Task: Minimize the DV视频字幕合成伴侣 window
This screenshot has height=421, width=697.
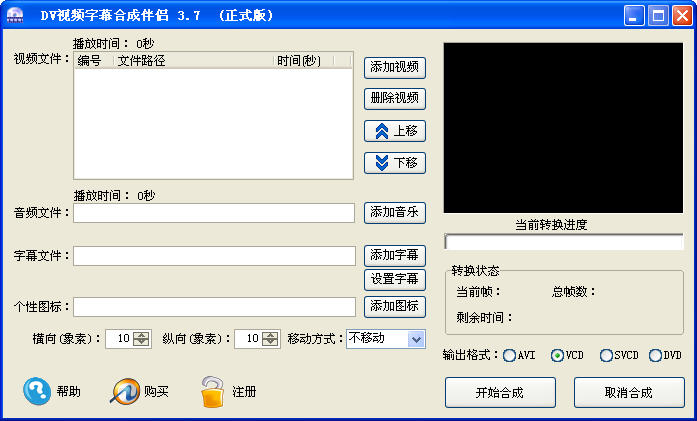Action: click(x=634, y=16)
